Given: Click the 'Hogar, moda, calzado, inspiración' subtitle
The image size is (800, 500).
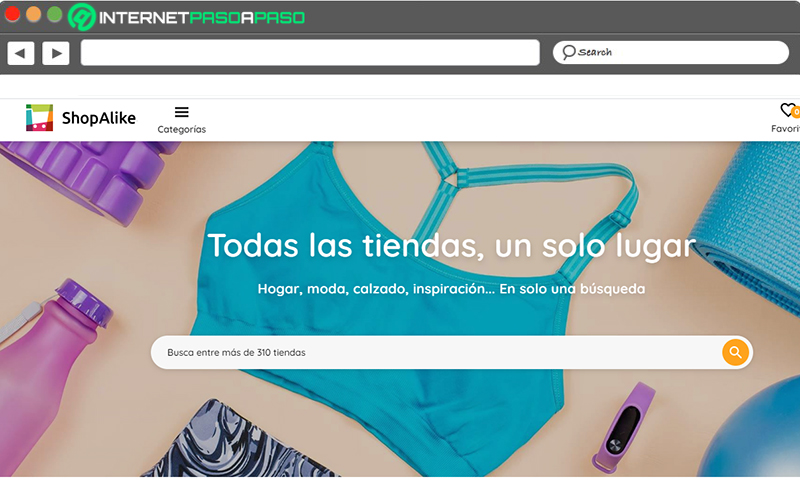Looking at the screenshot, I should (x=451, y=289).
